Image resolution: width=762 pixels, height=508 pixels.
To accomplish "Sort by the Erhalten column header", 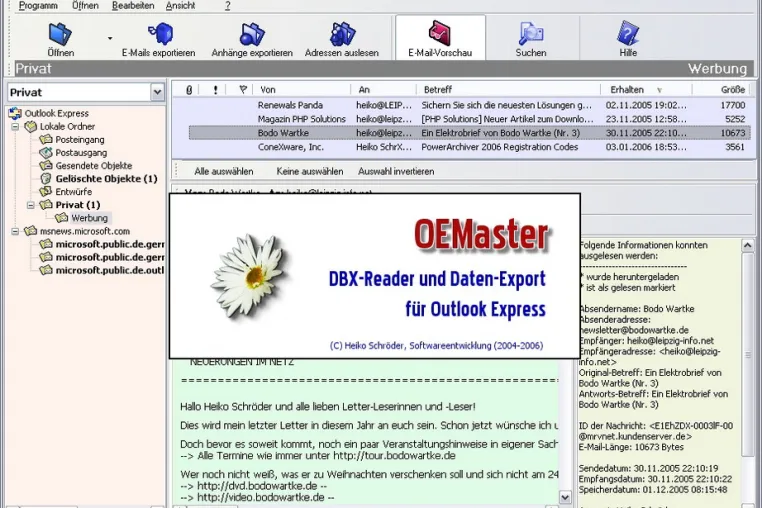I will coord(646,90).
